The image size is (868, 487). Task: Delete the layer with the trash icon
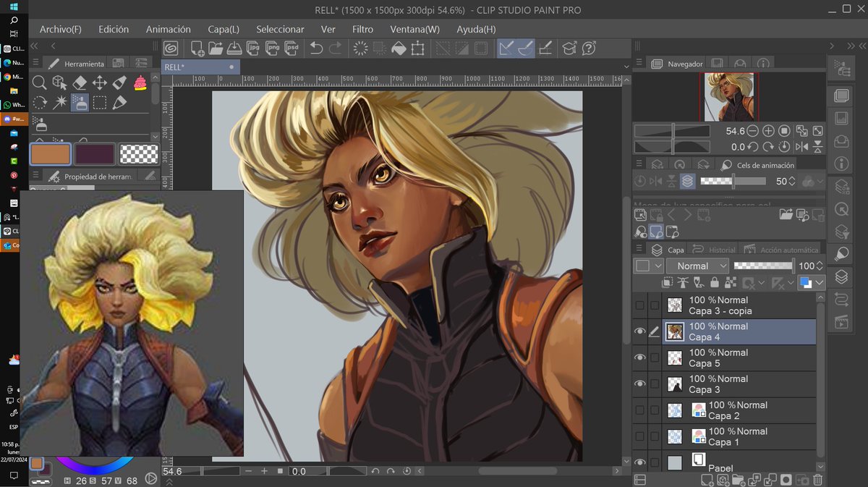[818, 480]
